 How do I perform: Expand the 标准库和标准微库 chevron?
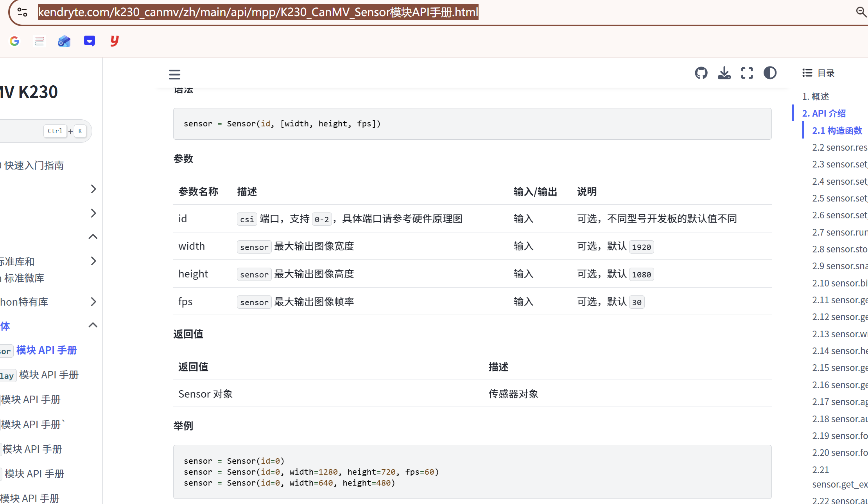(93, 261)
